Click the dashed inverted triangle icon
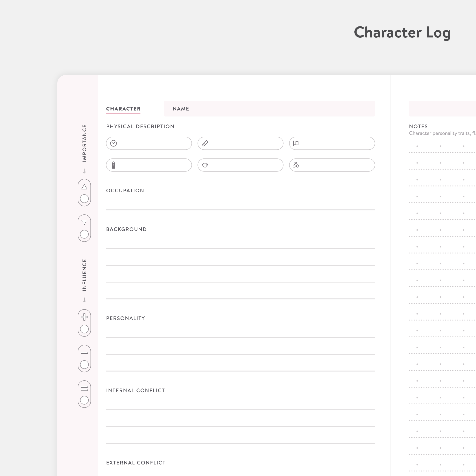Viewport: 476px width, 476px height. [x=84, y=222]
